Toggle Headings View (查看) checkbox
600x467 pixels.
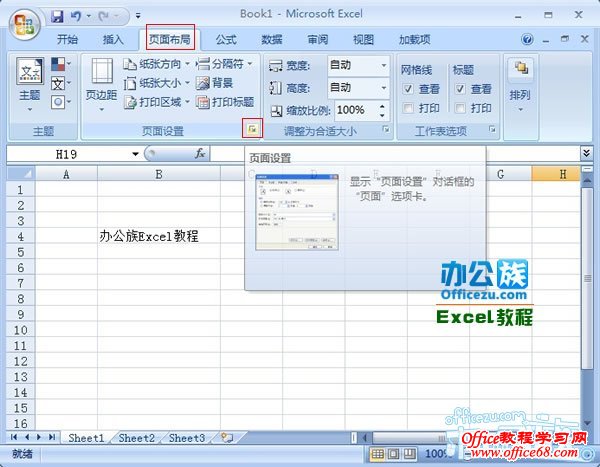point(460,89)
